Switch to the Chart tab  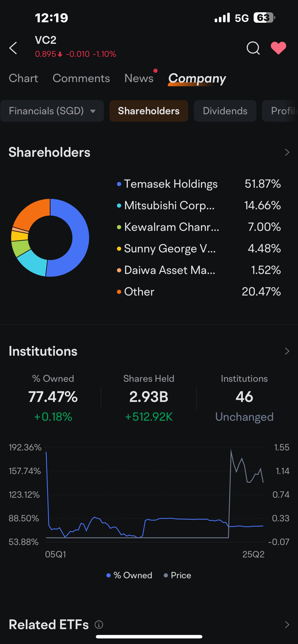coord(23,78)
